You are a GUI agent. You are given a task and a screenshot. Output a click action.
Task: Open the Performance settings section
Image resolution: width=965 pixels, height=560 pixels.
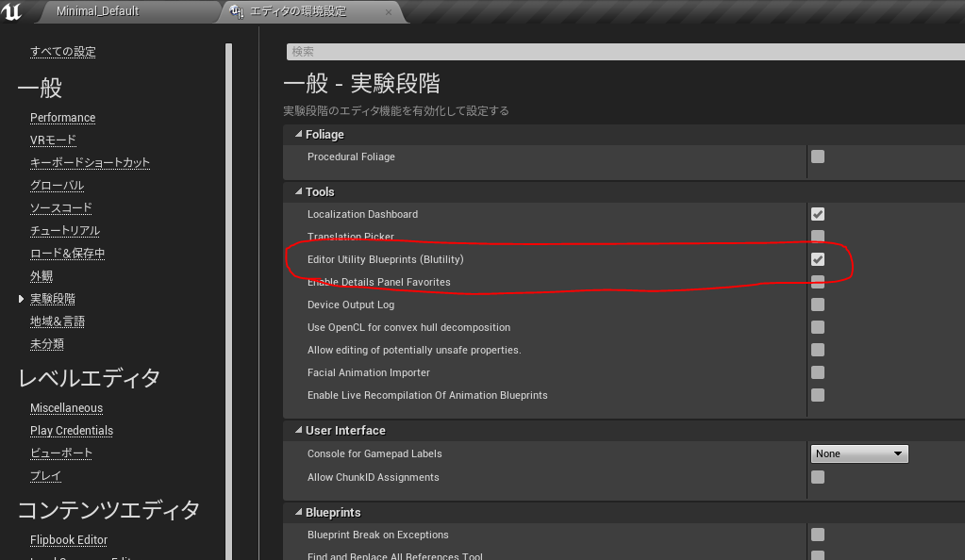63,118
